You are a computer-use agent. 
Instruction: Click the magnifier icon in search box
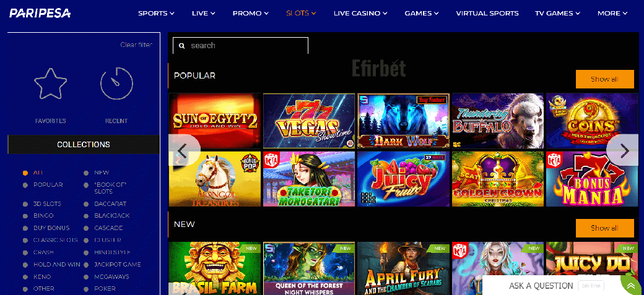[x=182, y=46]
